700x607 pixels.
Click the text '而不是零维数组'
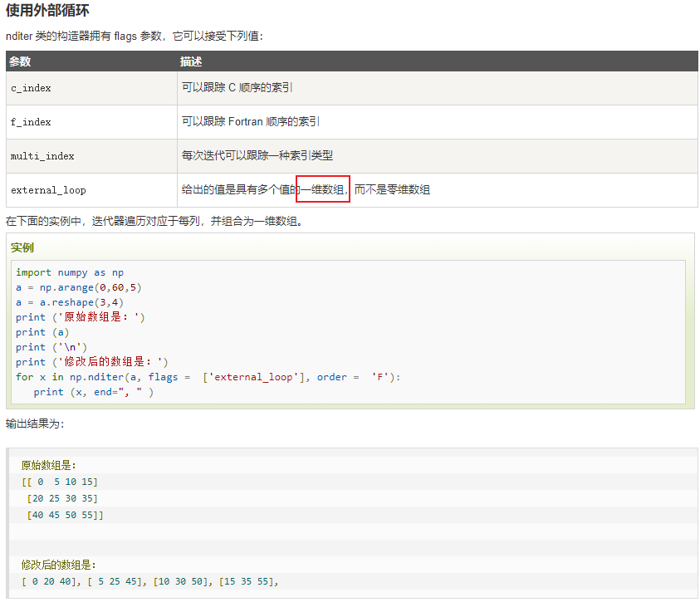pyautogui.click(x=392, y=189)
